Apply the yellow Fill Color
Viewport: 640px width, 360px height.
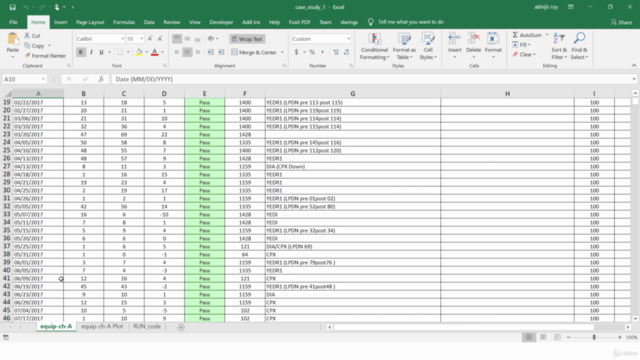click(139, 52)
